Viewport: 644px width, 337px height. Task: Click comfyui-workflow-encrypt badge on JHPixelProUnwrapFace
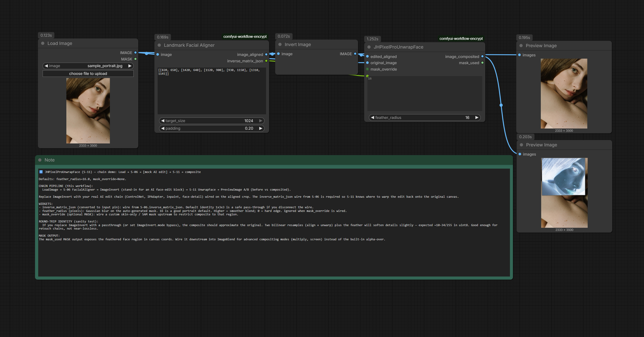tap(461, 38)
